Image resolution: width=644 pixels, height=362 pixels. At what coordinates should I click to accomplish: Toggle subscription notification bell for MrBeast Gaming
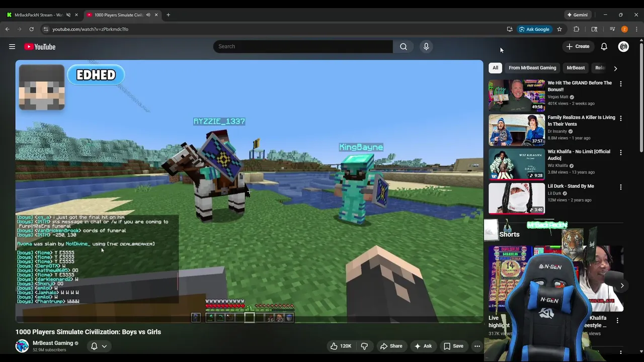[x=94, y=346]
